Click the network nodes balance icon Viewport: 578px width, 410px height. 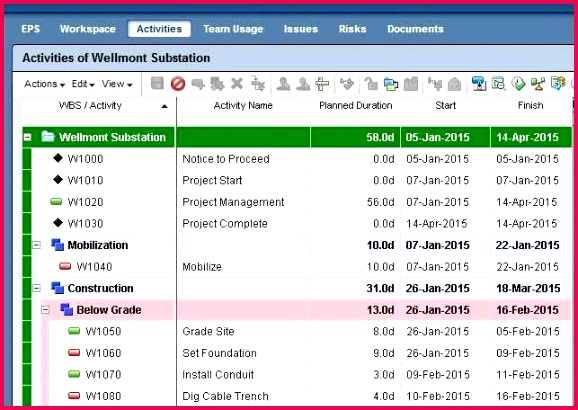click(x=538, y=84)
